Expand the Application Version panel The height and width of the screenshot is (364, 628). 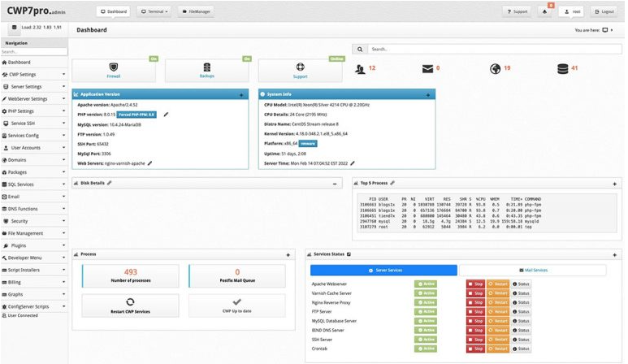241,95
